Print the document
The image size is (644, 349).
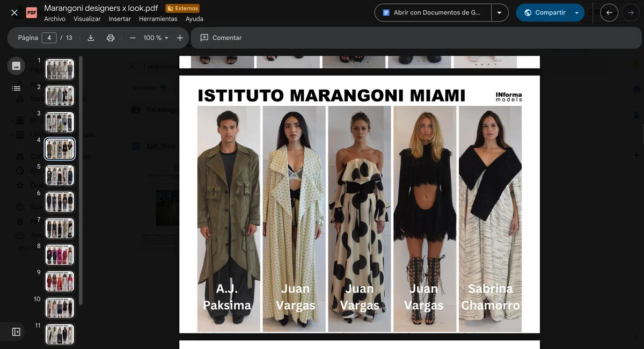coord(111,38)
